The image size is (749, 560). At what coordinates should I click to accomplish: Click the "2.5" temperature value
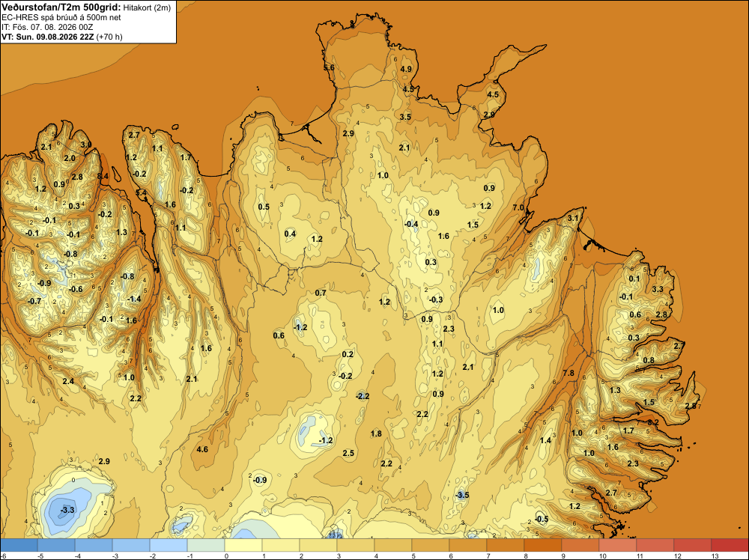pyautogui.click(x=348, y=453)
